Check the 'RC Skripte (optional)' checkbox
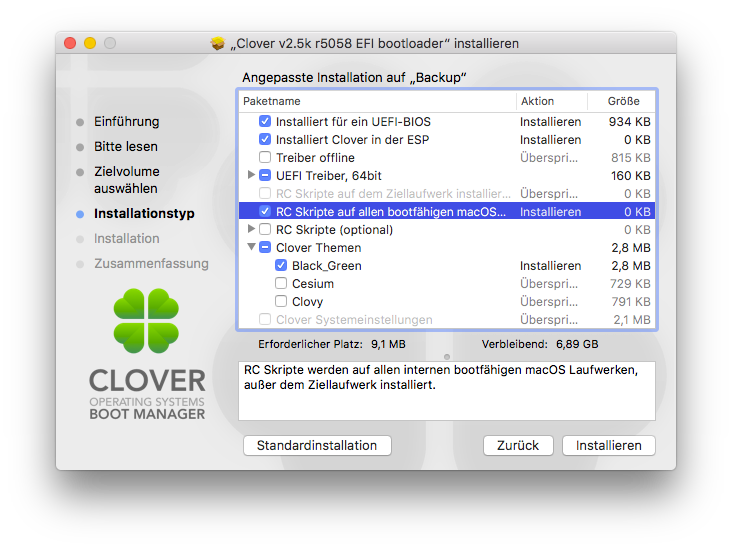The height and width of the screenshot is (550, 732). 265,229
